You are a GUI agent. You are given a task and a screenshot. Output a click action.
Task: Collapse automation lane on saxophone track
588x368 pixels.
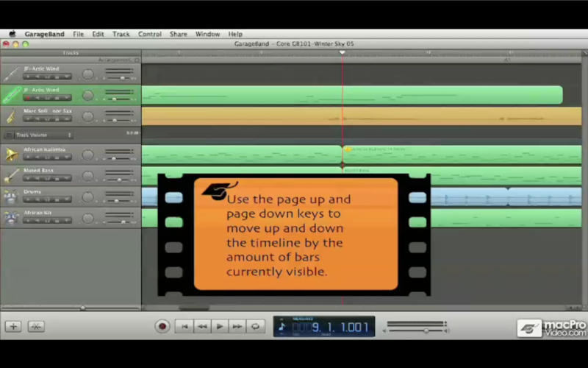tap(66, 119)
